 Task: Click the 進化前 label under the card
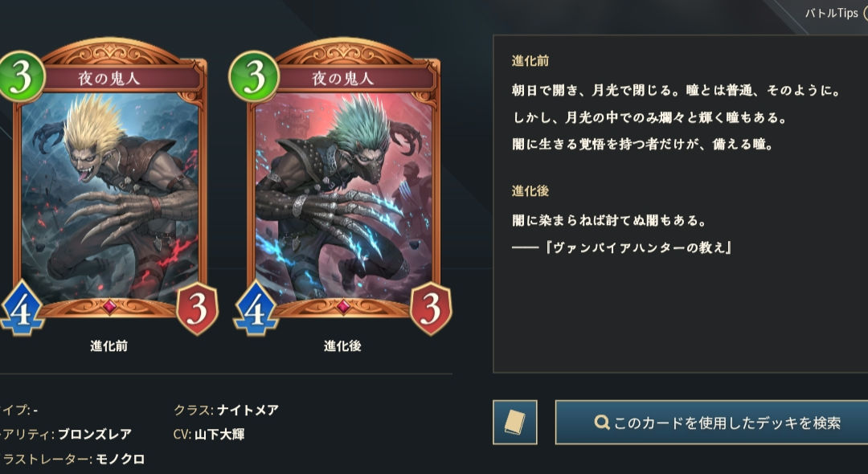tap(109, 346)
